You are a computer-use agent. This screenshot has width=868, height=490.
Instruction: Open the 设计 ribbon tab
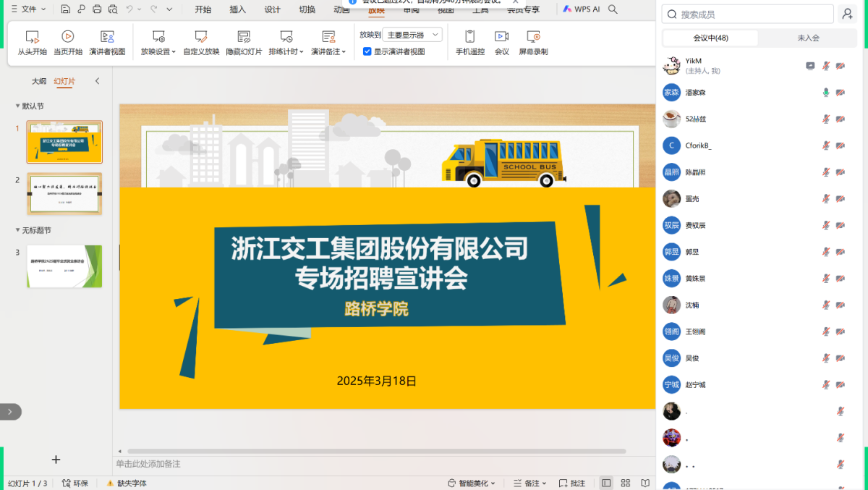(x=273, y=9)
